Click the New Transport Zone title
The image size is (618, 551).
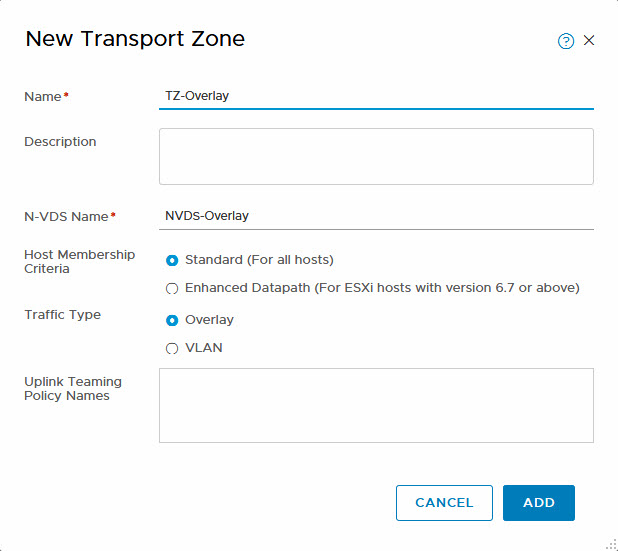coord(135,39)
